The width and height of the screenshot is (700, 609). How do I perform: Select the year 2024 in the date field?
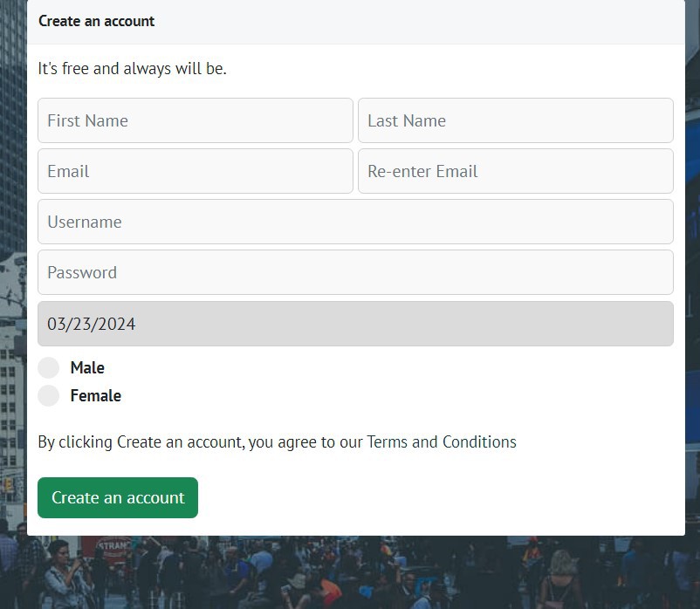coord(116,324)
